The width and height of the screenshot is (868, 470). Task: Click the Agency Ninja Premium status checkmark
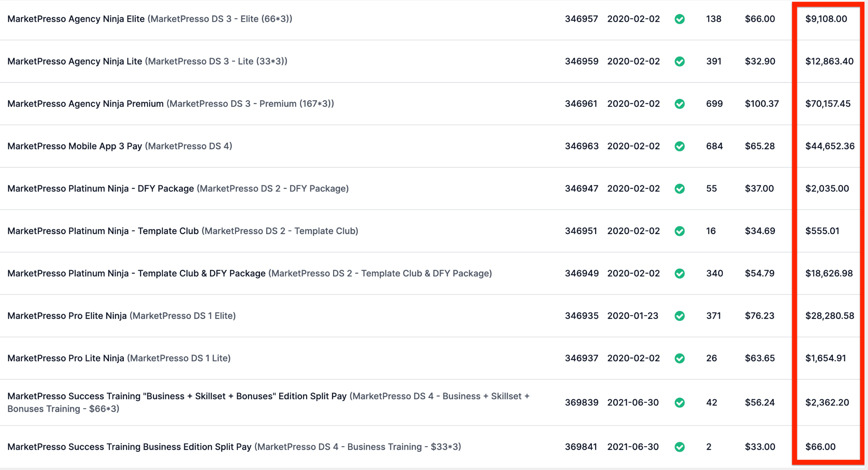point(680,104)
